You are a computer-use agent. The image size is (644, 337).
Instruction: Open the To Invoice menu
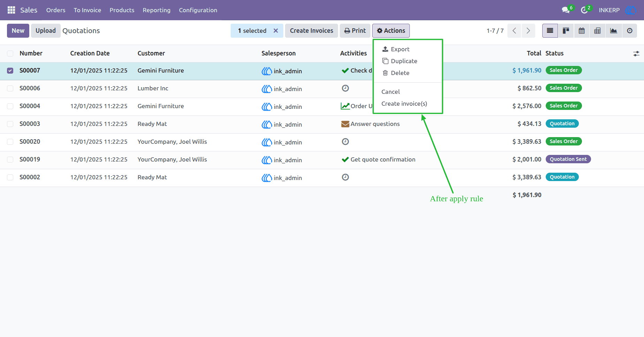pyautogui.click(x=87, y=10)
